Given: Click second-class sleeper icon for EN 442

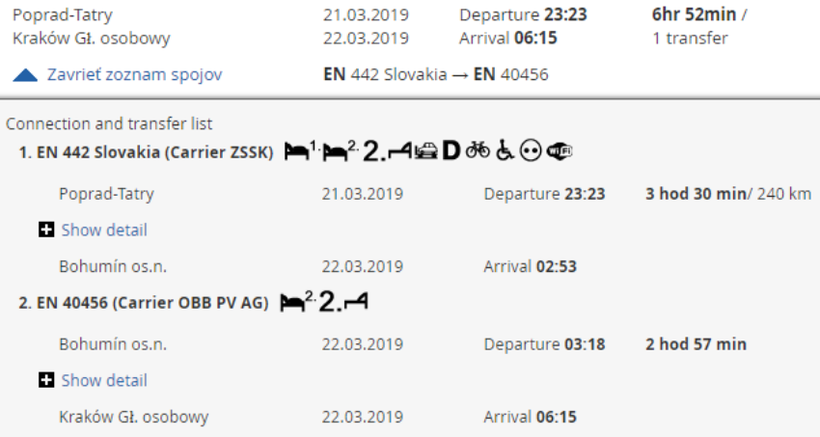Looking at the screenshot, I should pyautogui.click(x=340, y=151).
